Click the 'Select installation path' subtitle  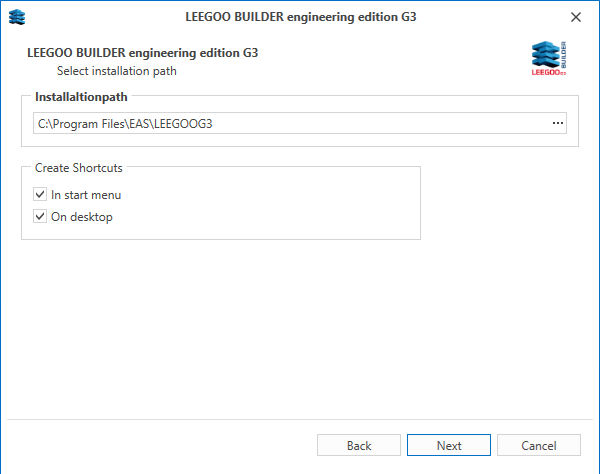point(117,71)
